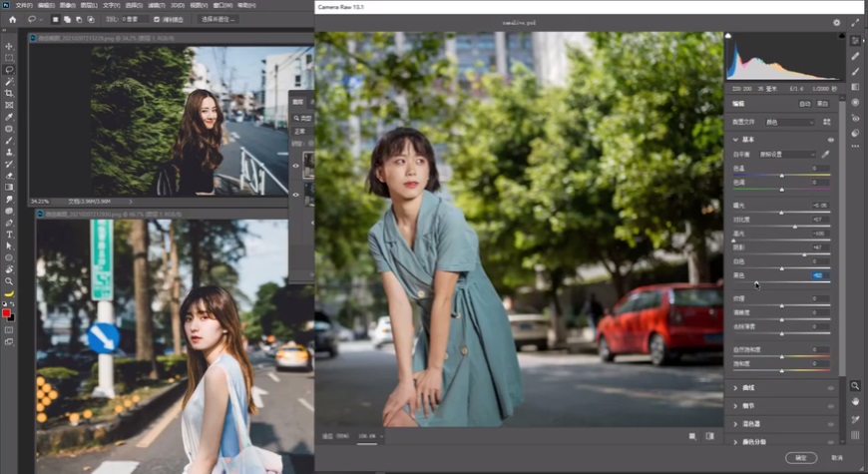868x474 pixels.
Task: Open the 文件 menu
Action: pos(24,5)
